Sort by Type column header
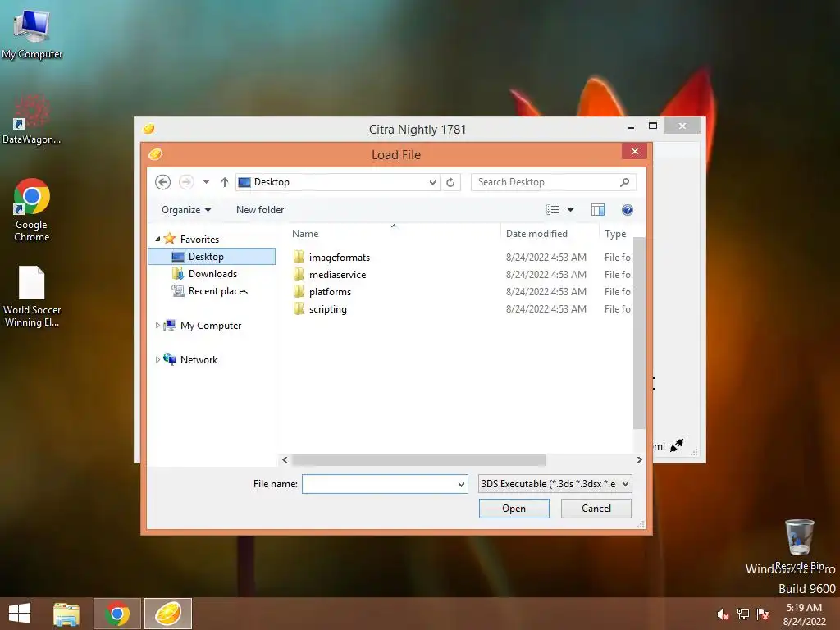Image resolution: width=840 pixels, height=630 pixels. (x=616, y=234)
